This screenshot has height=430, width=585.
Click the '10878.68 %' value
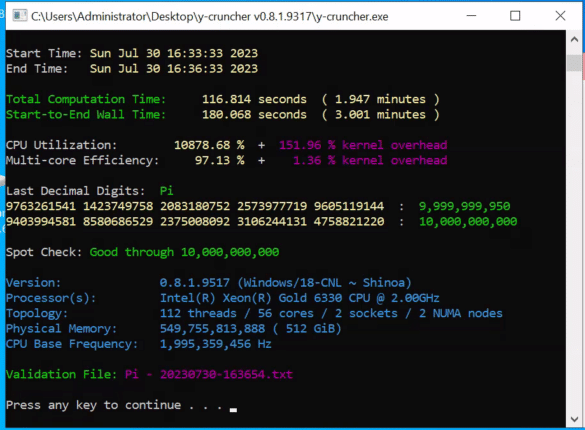coord(209,145)
